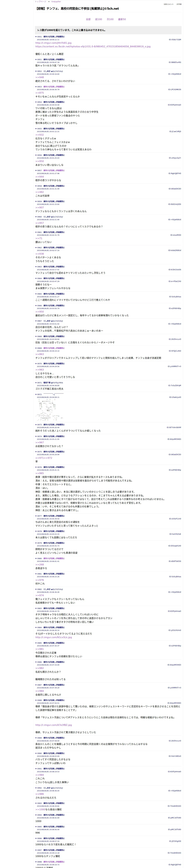Follow the >>907 reply anchor
This screenshot has height=868, width=186.
[x=40, y=208]
